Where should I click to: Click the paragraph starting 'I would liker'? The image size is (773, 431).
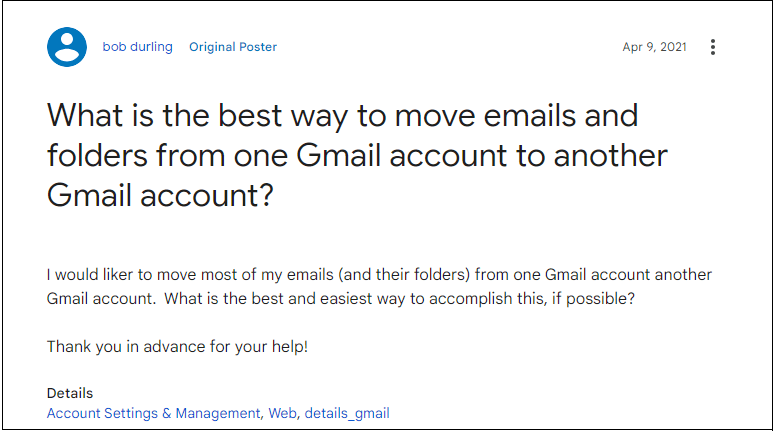(x=379, y=275)
